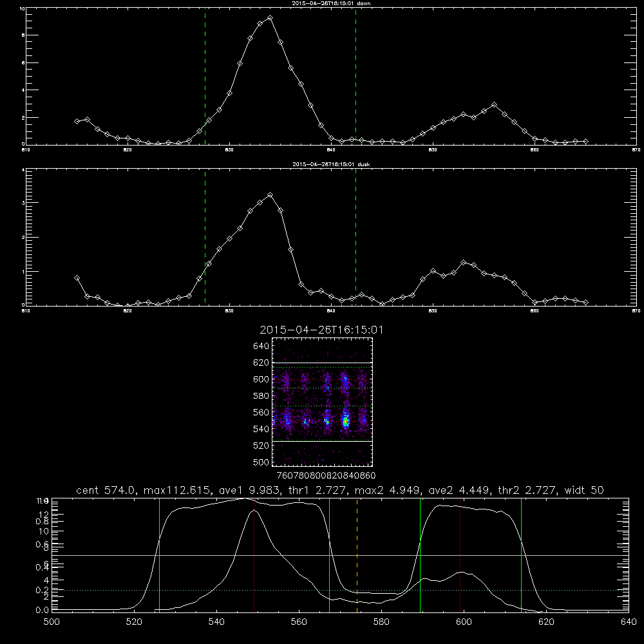Click the right green dashed line in the dawn plot
The image size is (644, 644).
point(355,77)
